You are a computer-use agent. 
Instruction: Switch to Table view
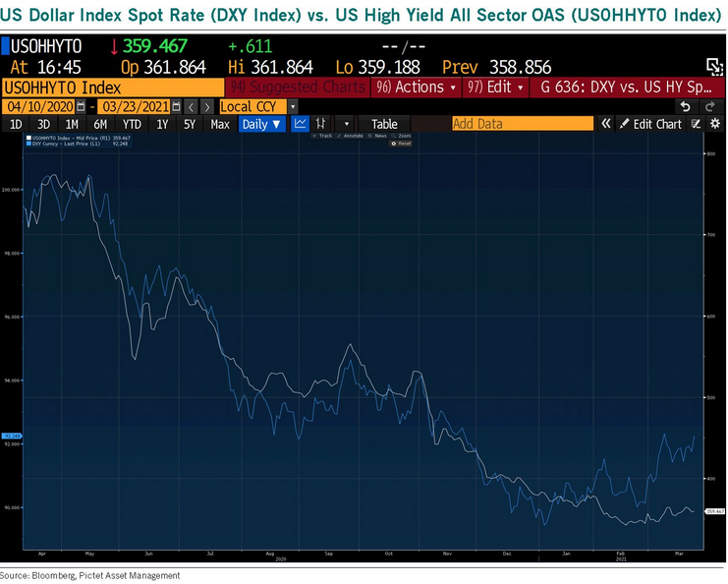384,124
